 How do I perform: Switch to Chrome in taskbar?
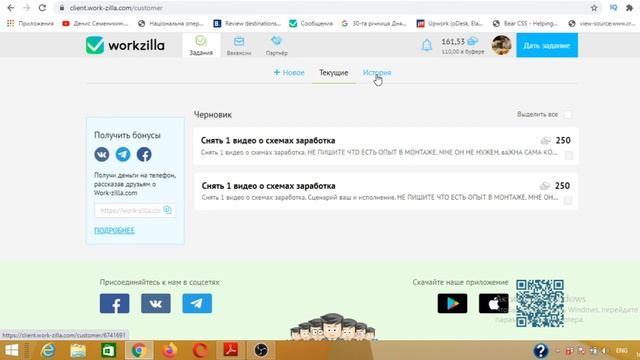[x=139, y=350]
